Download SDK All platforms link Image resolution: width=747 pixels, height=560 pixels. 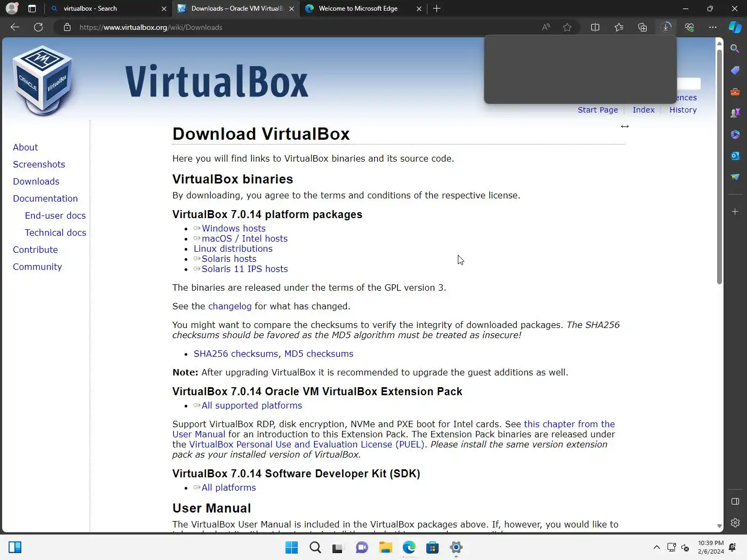tap(228, 487)
